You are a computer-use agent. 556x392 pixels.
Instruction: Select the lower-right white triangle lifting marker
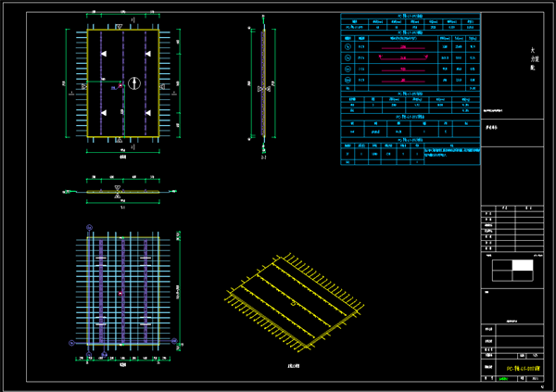click(148, 113)
